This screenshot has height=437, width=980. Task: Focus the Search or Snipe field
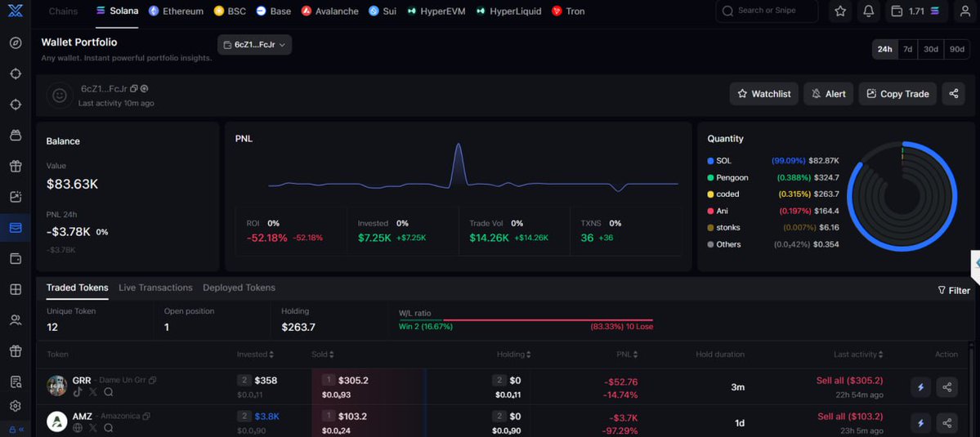[x=767, y=11]
